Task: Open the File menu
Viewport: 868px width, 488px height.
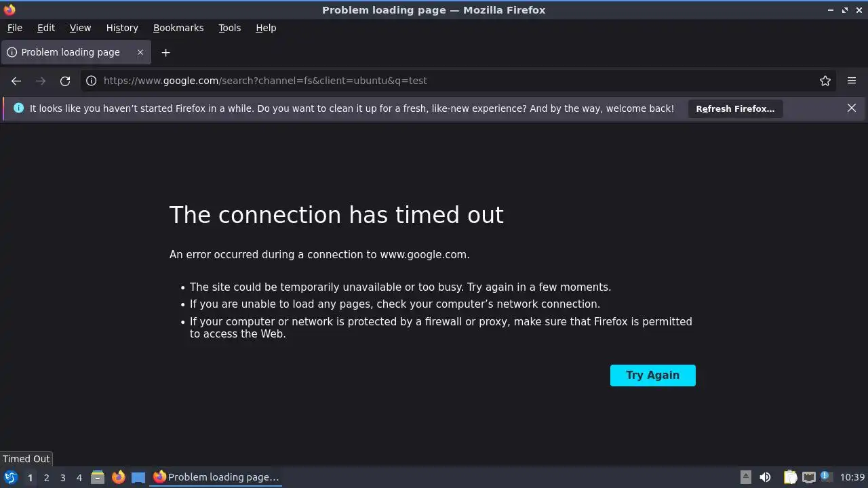Action: (x=14, y=28)
